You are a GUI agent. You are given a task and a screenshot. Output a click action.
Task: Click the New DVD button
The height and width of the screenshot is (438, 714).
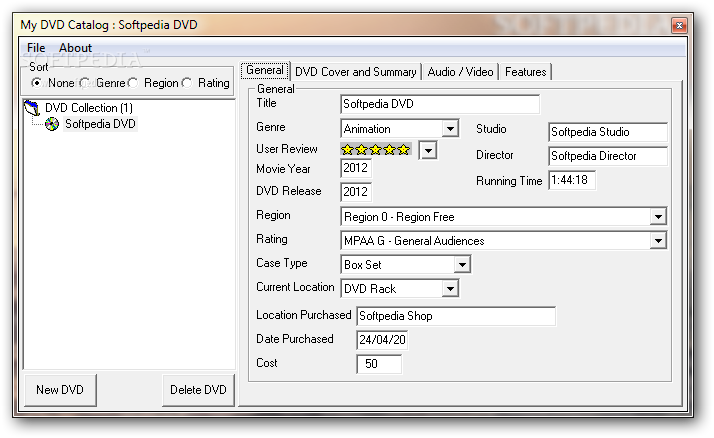coord(60,390)
